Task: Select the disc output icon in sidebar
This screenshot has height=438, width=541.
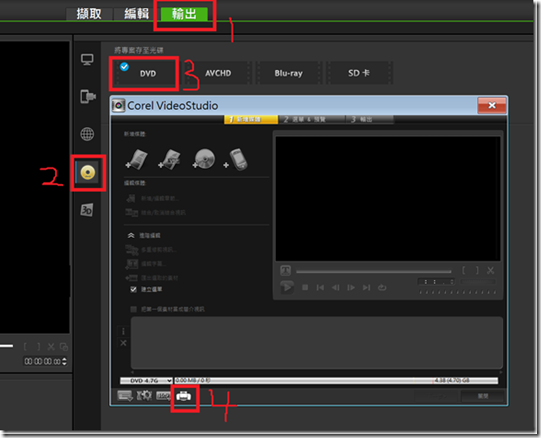Action: coord(88,172)
